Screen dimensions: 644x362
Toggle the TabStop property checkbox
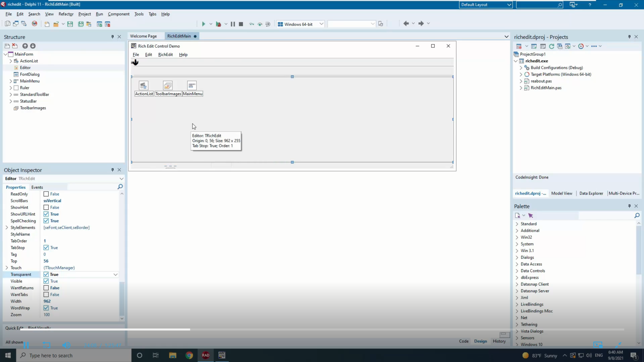pos(46,248)
